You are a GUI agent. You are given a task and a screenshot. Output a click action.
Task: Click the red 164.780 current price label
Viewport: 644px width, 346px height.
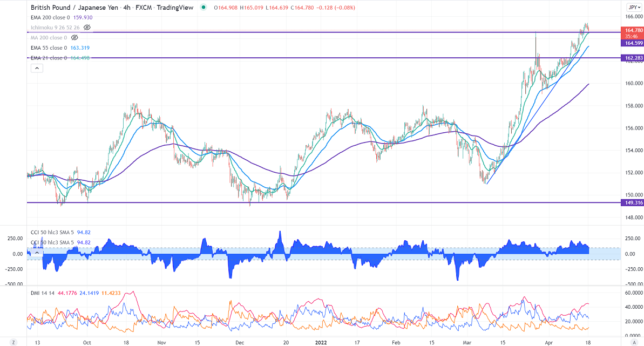pos(633,30)
